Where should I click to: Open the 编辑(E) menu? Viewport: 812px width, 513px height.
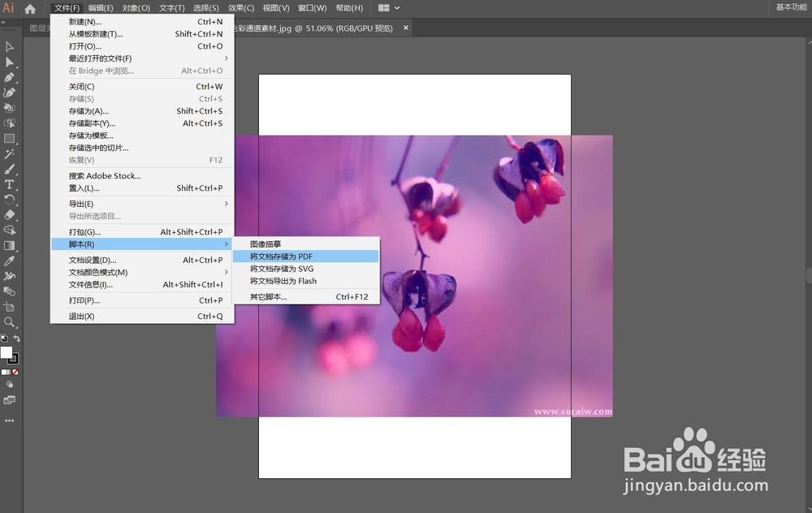pos(101,8)
